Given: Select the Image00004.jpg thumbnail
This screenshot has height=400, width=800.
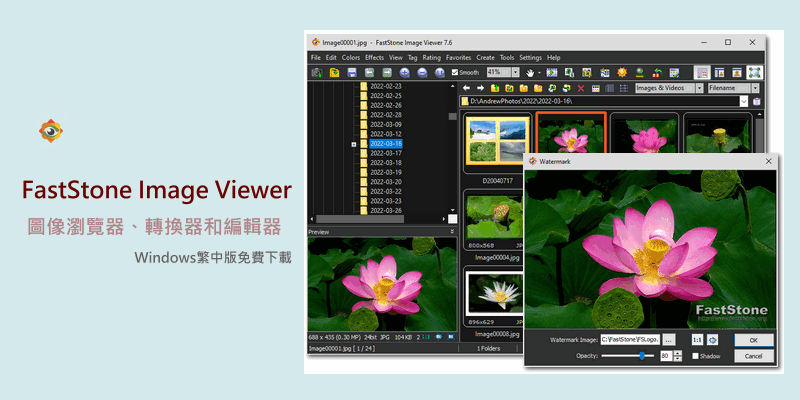Looking at the screenshot, I should (x=494, y=221).
